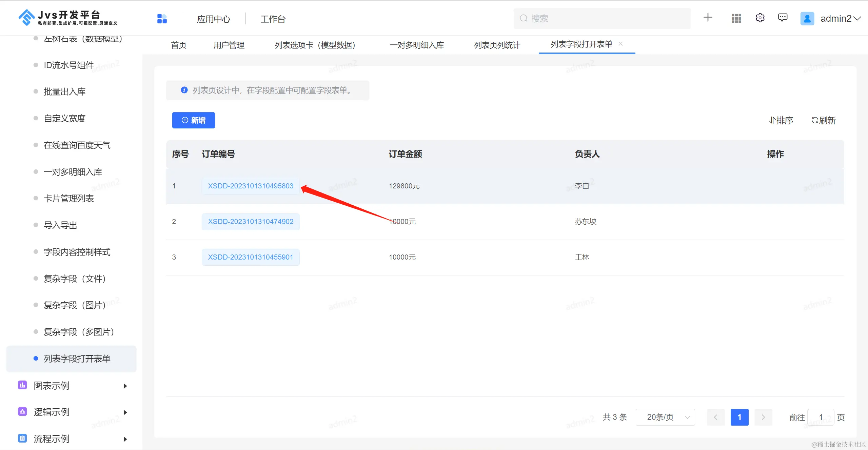Click the 图表示例 sidebar icon
868x450 pixels.
point(22,385)
